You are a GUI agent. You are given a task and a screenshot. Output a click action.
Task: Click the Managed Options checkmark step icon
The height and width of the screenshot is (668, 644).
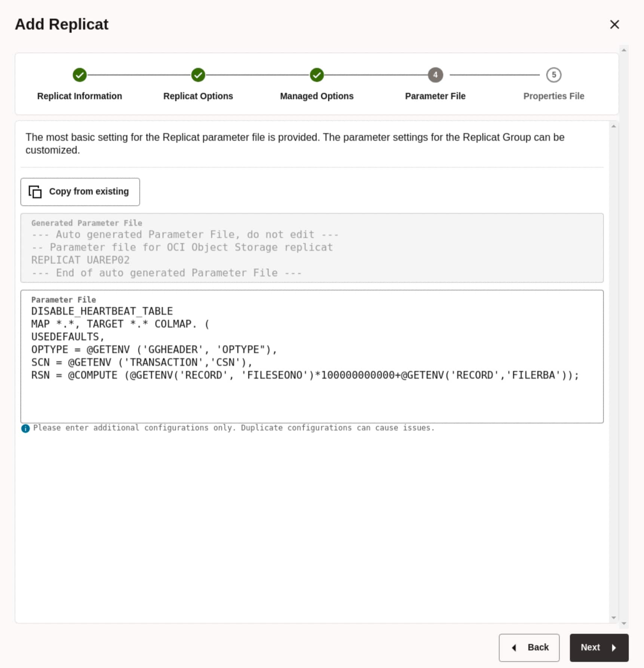[x=316, y=75]
